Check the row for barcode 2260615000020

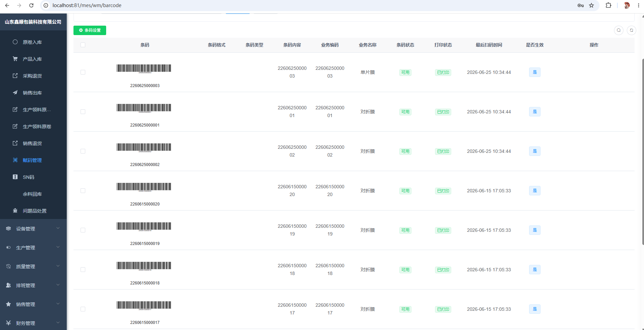83,191
